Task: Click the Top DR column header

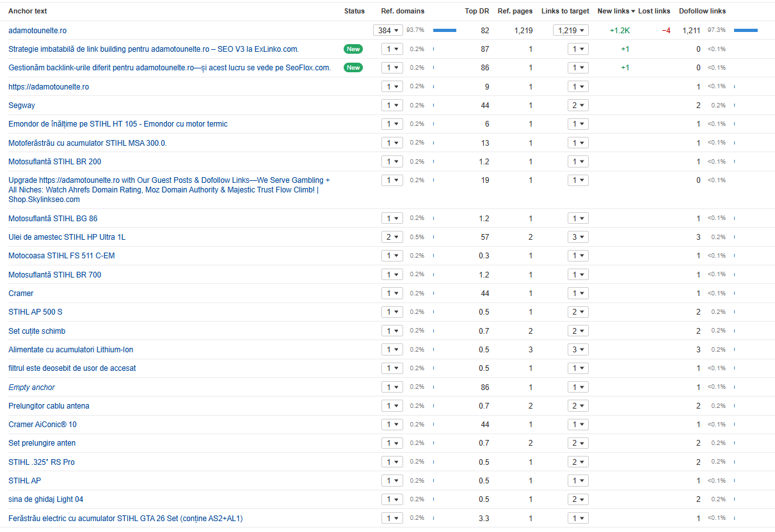Action: click(x=477, y=11)
